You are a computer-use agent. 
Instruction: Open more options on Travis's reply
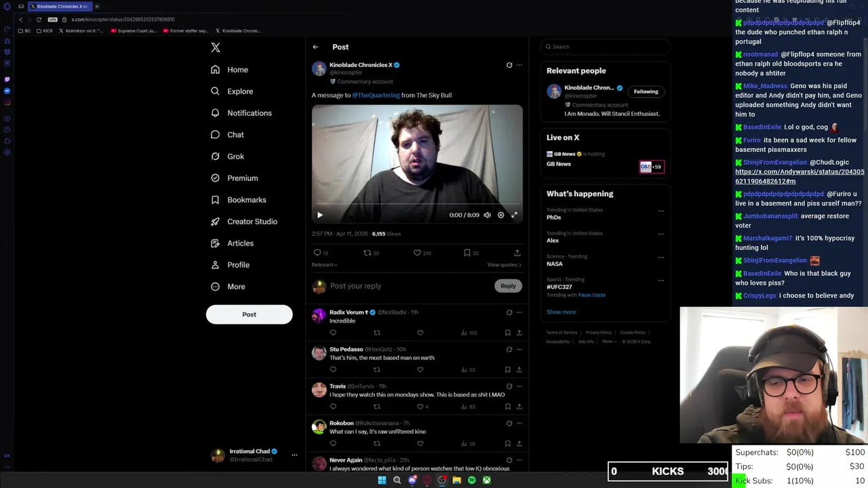pyautogui.click(x=519, y=386)
